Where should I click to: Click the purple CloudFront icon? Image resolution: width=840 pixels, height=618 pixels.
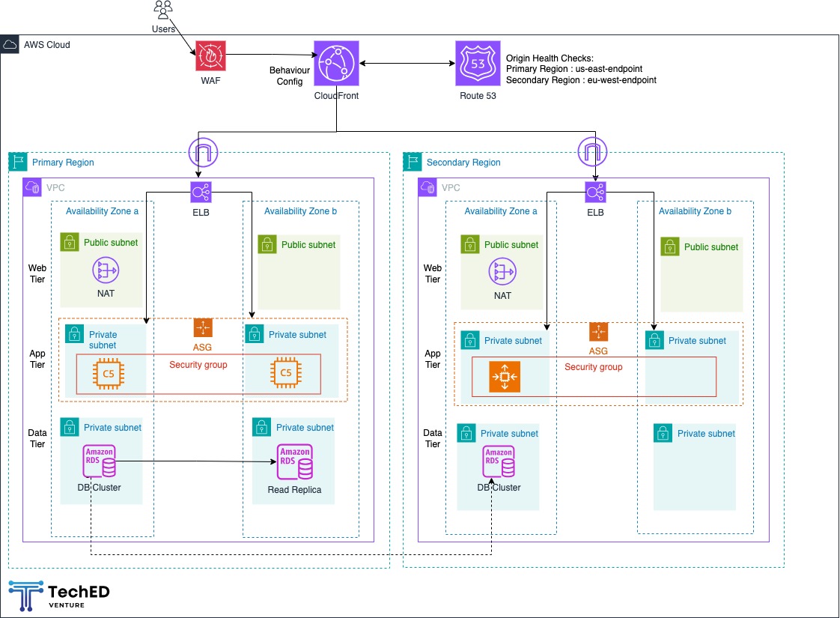(x=336, y=63)
